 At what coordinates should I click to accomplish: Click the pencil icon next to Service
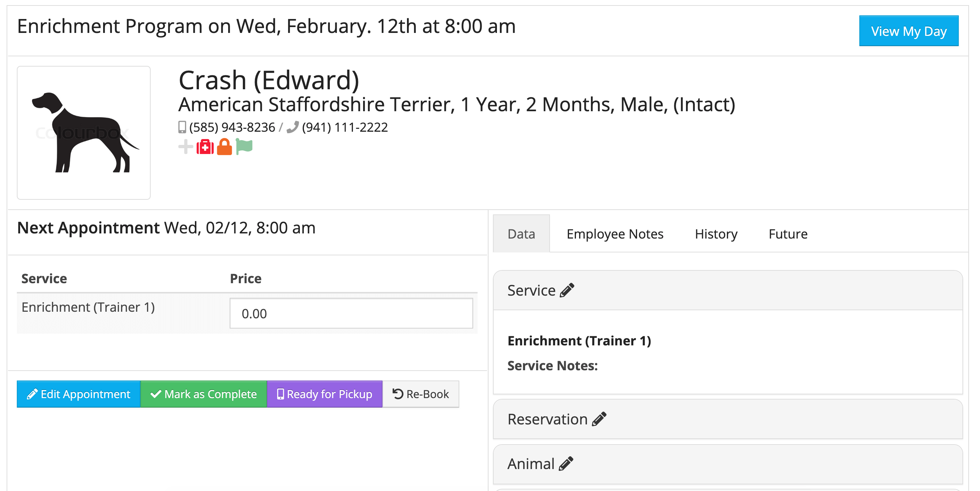567,290
